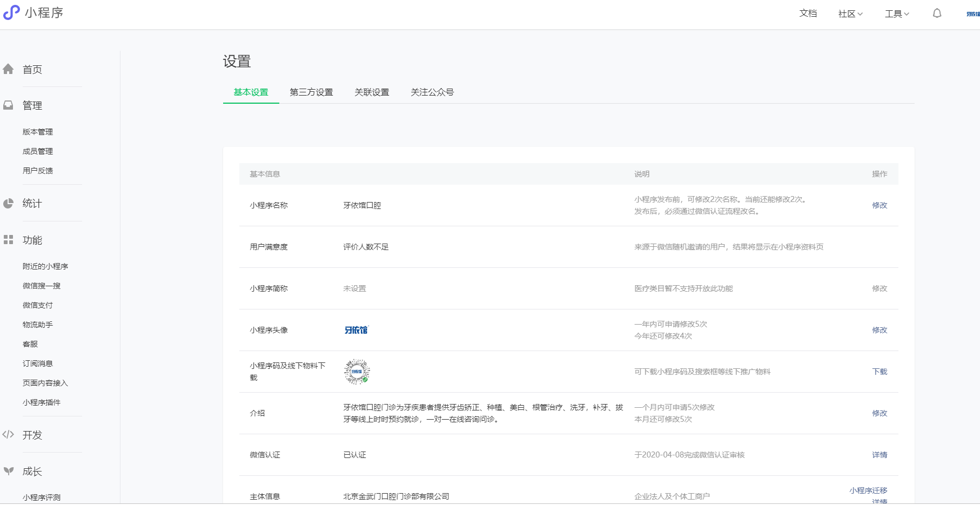This screenshot has width=980, height=505.
Task: Open the 首页 home icon
Action: [x=8, y=69]
